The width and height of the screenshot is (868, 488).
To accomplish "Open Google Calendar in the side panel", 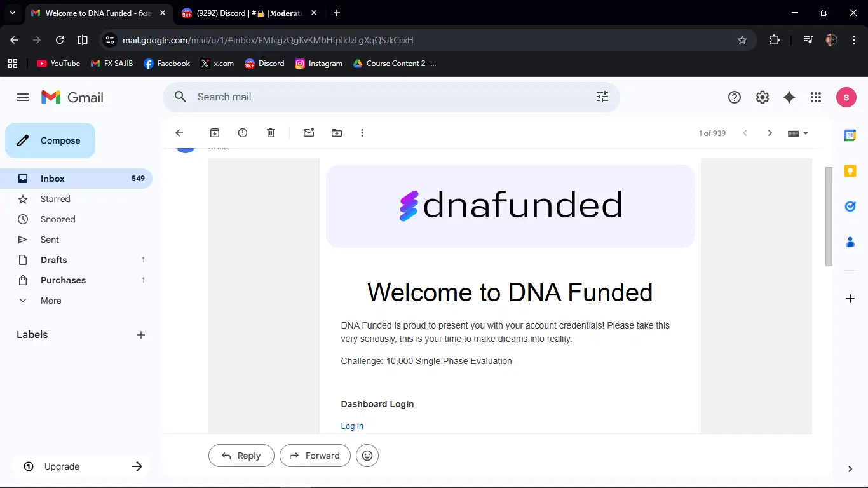I will pos(850,135).
